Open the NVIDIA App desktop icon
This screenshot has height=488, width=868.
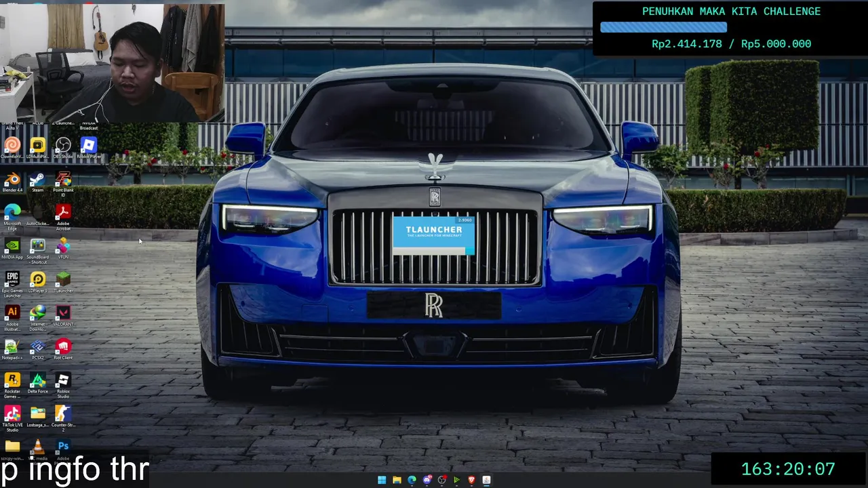click(12, 249)
